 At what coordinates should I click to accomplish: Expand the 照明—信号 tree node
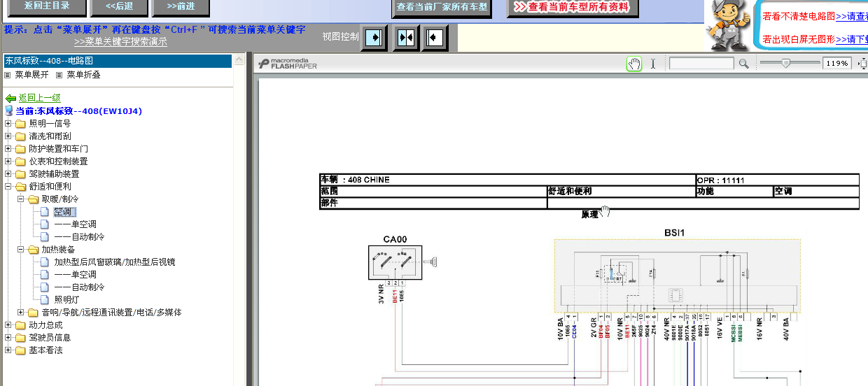[8, 124]
